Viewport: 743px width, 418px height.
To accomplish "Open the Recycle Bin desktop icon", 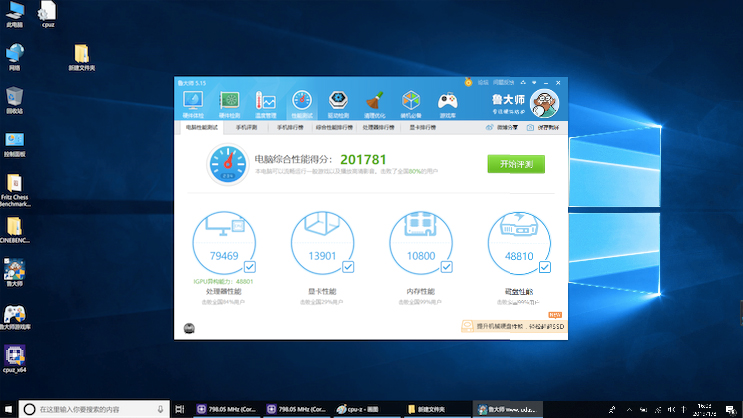I will click(14, 100).
